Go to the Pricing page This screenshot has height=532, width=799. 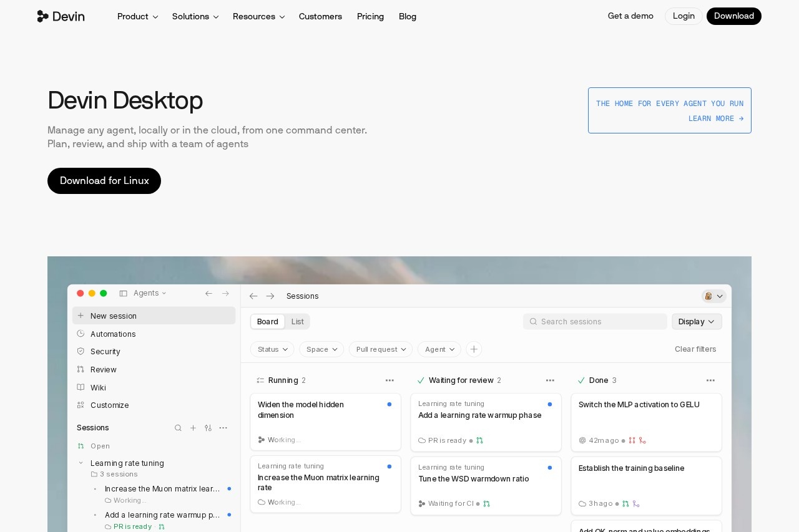(370, 16)
